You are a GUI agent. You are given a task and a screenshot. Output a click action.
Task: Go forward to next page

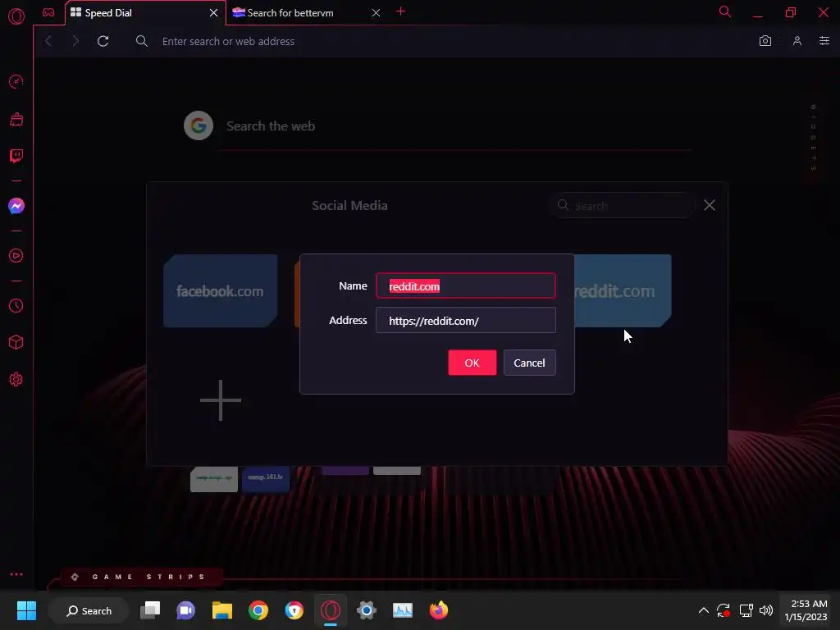pos(75,41)
